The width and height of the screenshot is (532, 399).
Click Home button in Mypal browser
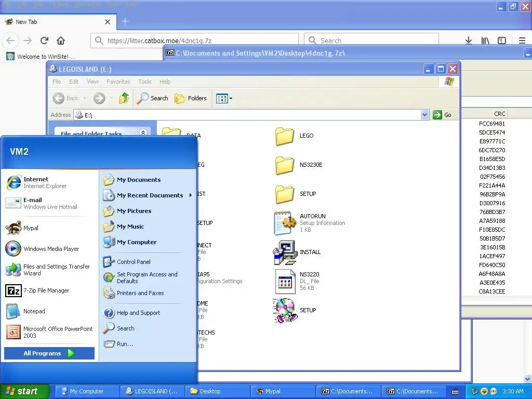pos(61,41)
